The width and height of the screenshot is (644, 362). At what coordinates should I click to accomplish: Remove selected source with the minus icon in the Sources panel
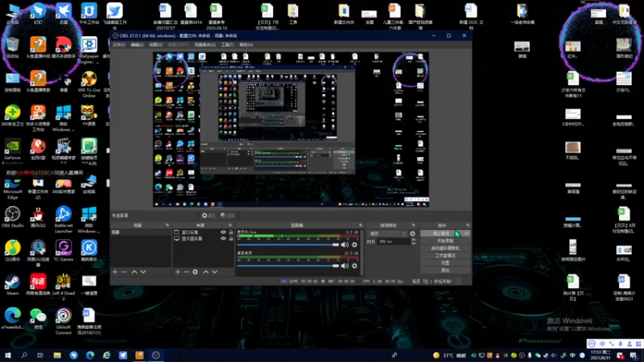click(186, 272)
